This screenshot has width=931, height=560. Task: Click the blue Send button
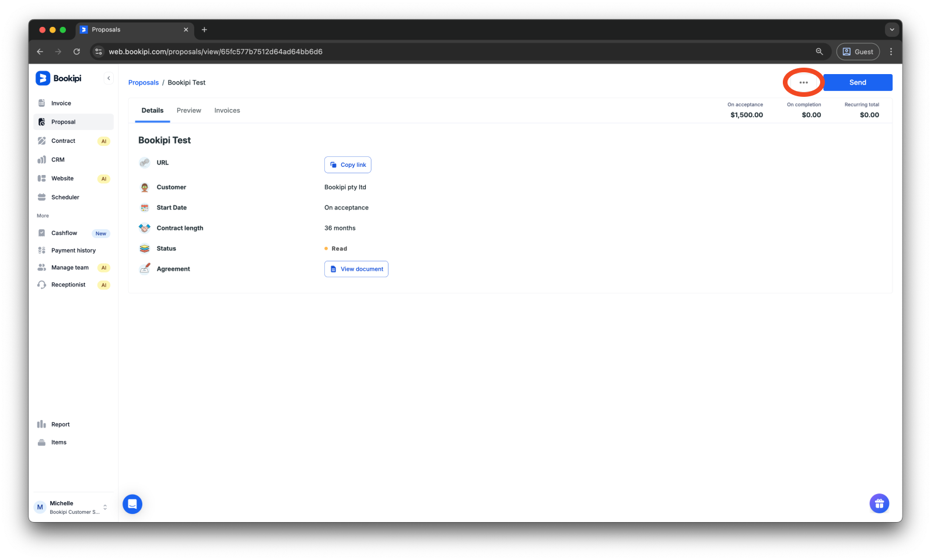point(857,82)
